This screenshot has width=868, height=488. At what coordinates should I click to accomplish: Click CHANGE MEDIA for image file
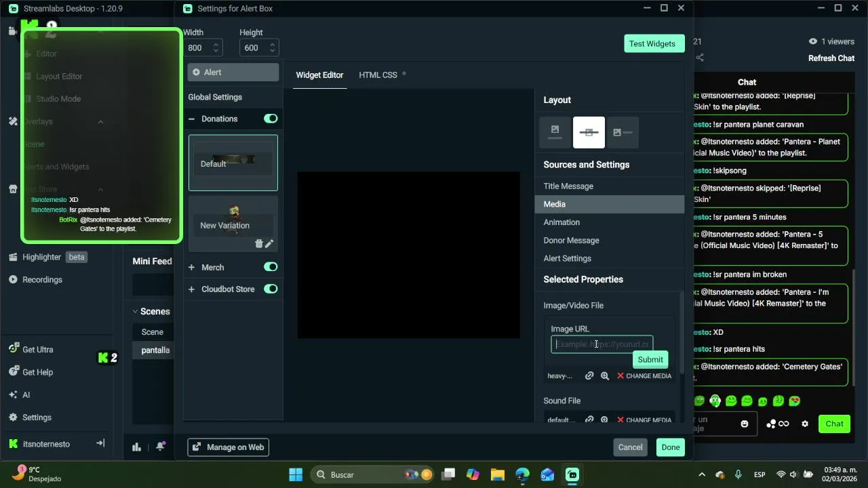[644, 375]
